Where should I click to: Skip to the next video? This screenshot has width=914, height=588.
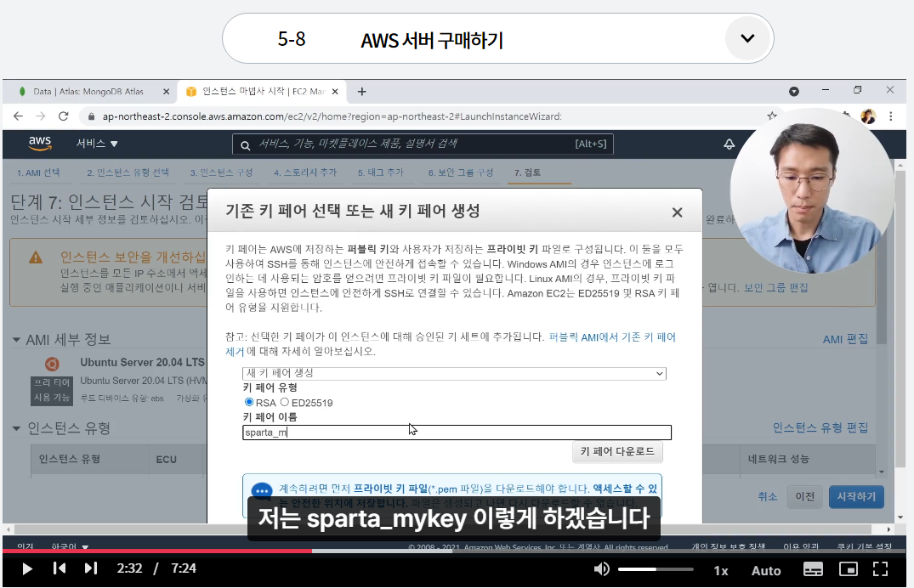tap(90, 569)
